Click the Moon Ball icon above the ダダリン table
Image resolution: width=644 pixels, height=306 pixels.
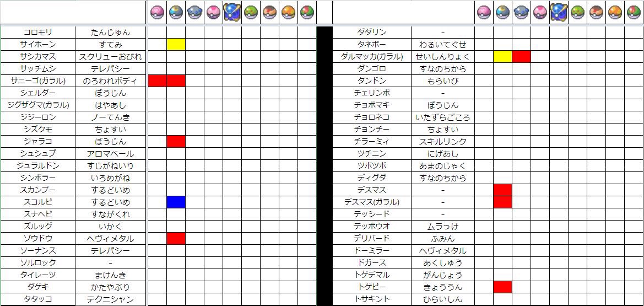503,13
